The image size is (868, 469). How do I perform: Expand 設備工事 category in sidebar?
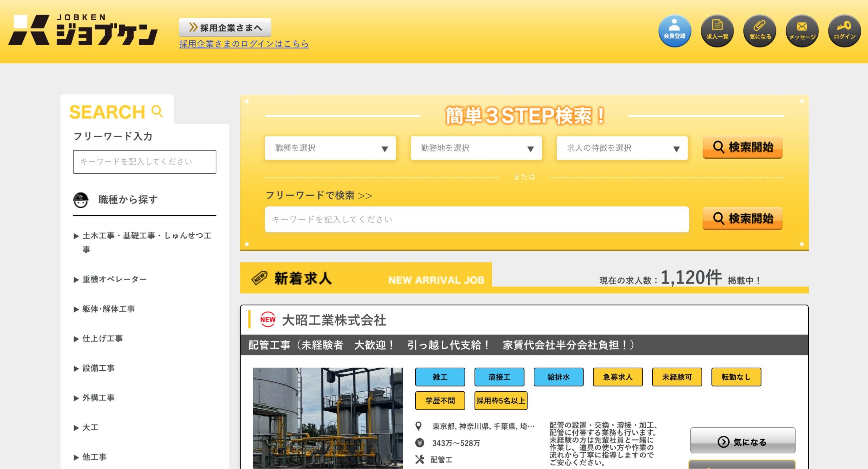tap(98, 368)
